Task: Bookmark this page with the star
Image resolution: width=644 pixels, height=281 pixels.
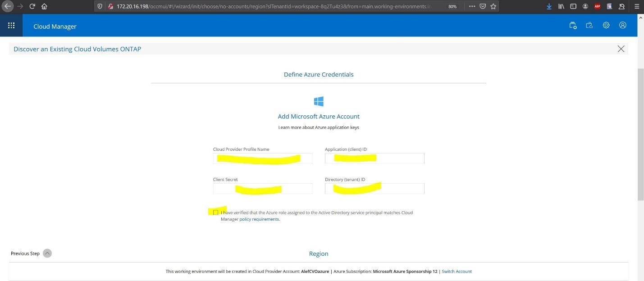Action: click(493, 7)
